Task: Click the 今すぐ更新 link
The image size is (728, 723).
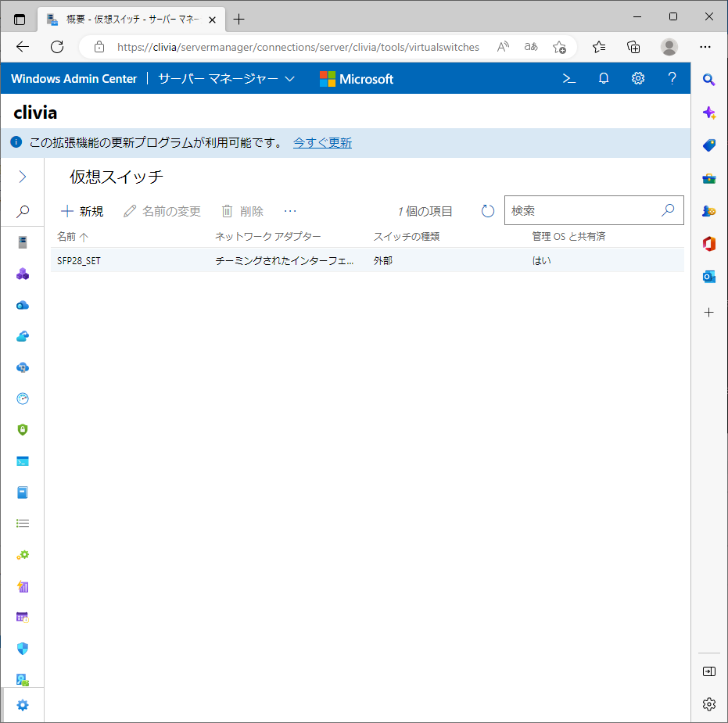Action: (x=322, y=143)
